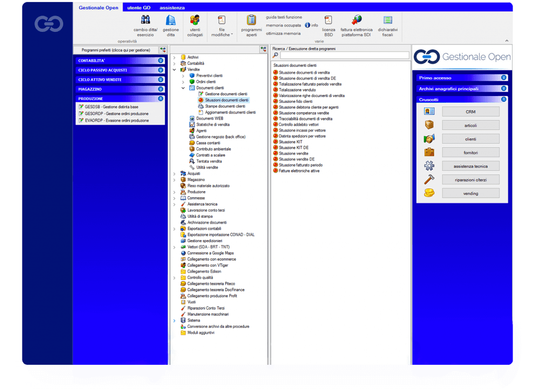Click the utenti collegati icon

tap(195, 20)
